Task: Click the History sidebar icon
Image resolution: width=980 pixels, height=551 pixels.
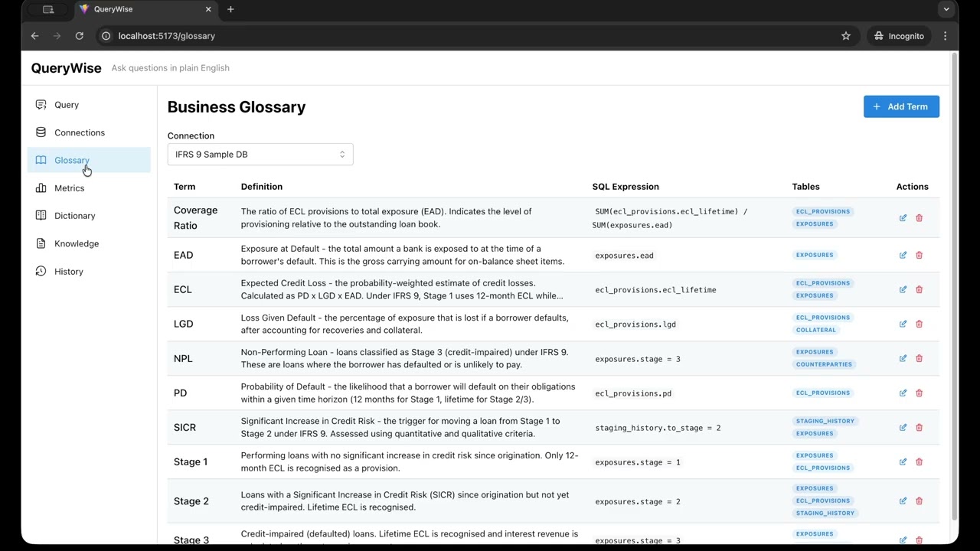Action: click(x=41, y=271)
